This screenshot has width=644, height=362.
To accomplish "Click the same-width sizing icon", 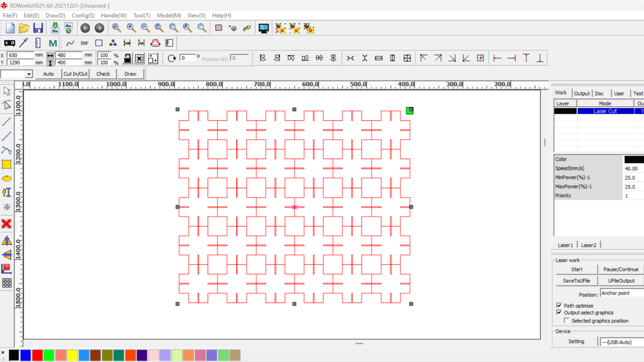I will [x=378, y=58].
